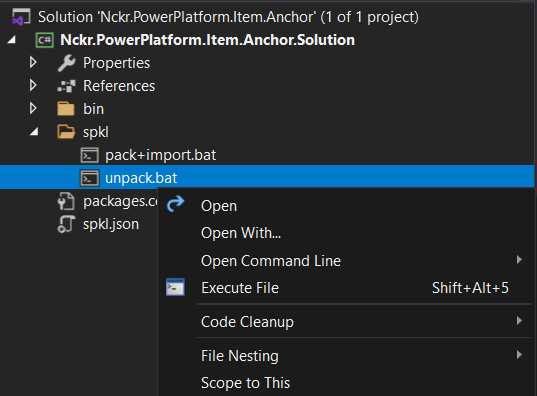Viewport: 537px width, 396px height.
Task: Expand the References node
Action: click(x=33, y=86)
